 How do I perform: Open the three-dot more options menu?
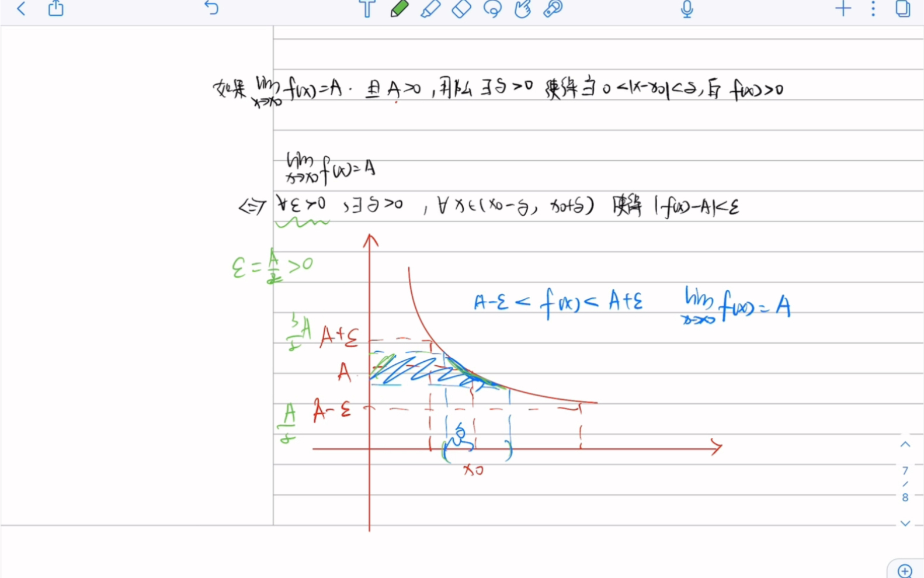click(x=873, y=9)
